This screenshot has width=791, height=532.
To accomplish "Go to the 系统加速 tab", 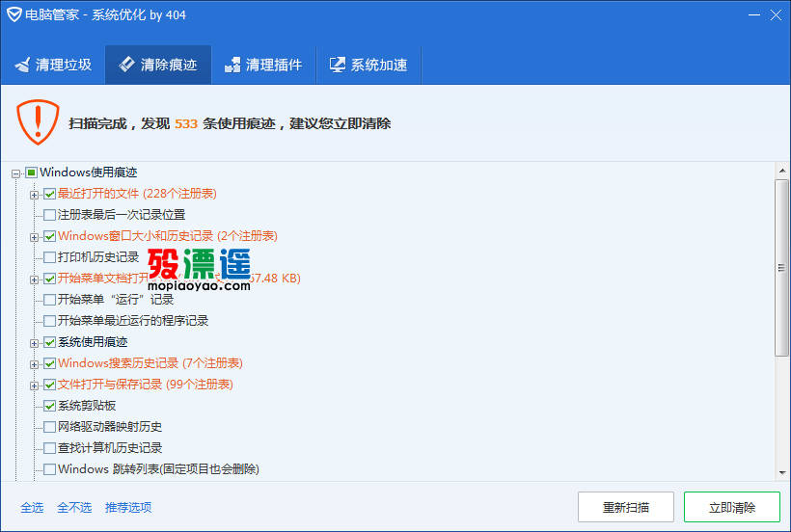I will click(368, 65).
